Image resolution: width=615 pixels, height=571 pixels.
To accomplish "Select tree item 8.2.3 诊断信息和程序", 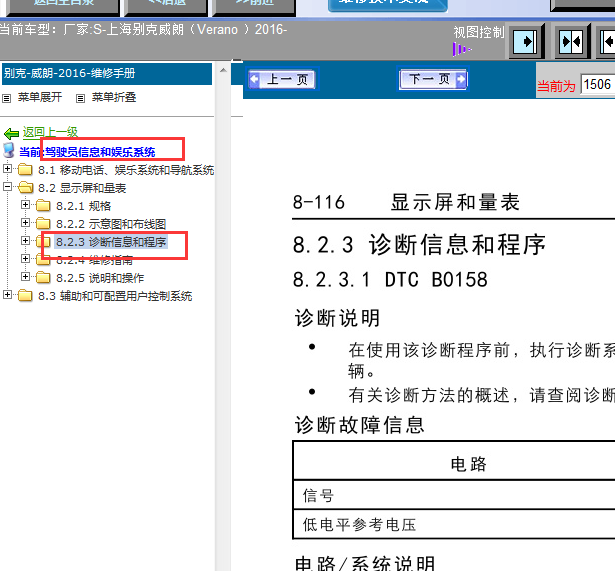I will pyautogui.click(x=111, y=242).
